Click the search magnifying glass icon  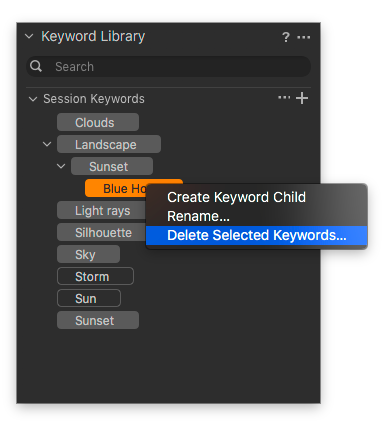[x=36, y=66]
